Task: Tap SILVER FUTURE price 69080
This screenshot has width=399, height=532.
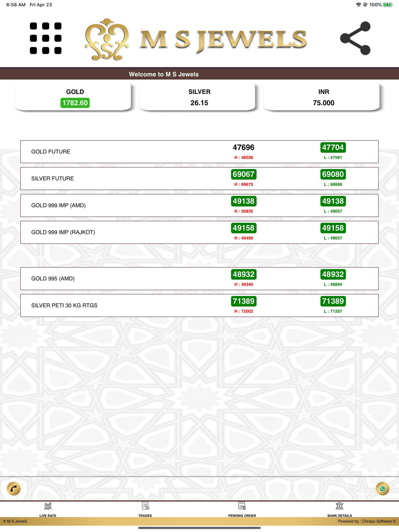Action: click(x=333, y=174)
